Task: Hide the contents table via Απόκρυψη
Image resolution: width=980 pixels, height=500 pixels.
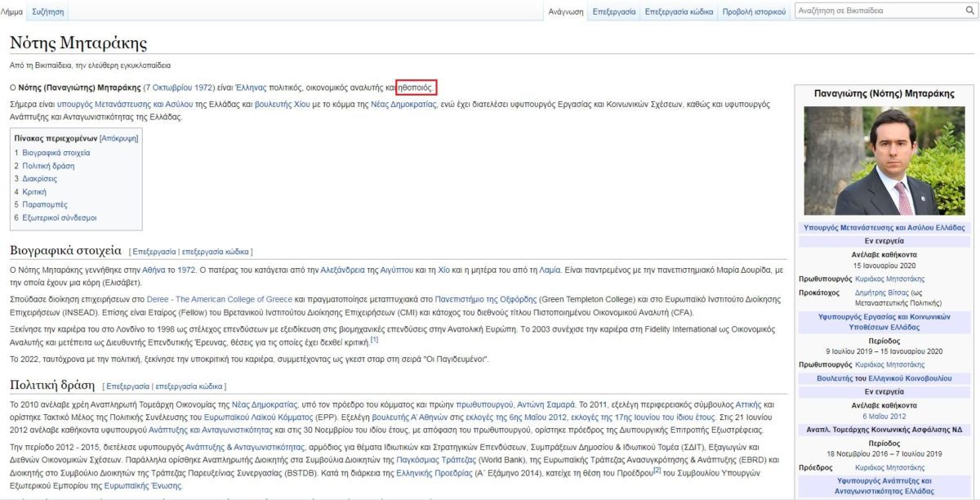Action: tap(119, 139)
